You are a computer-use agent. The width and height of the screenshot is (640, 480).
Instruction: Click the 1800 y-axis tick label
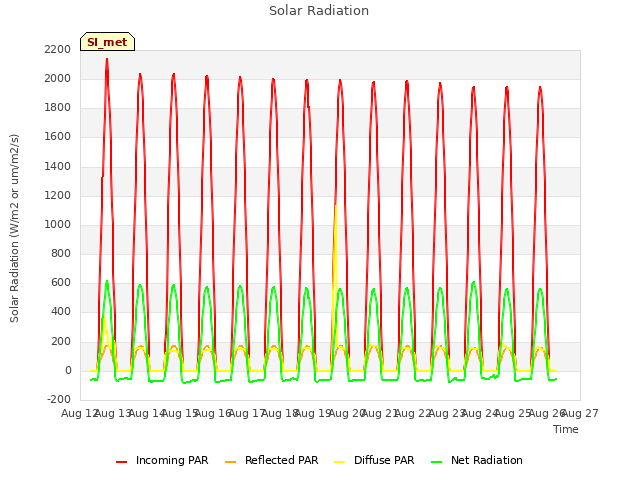58,108
